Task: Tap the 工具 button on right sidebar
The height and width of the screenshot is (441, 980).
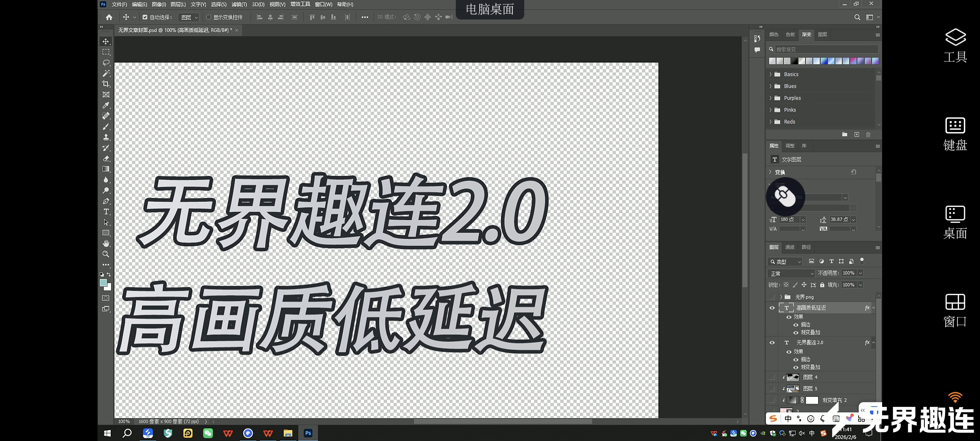Action: (955, 45)
